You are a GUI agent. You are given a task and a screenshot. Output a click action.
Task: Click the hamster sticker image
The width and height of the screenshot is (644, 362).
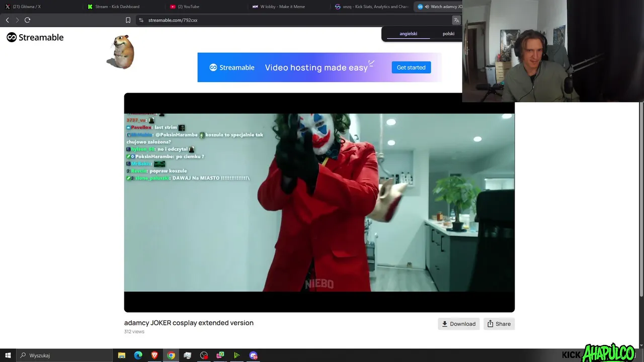[121, 52]
